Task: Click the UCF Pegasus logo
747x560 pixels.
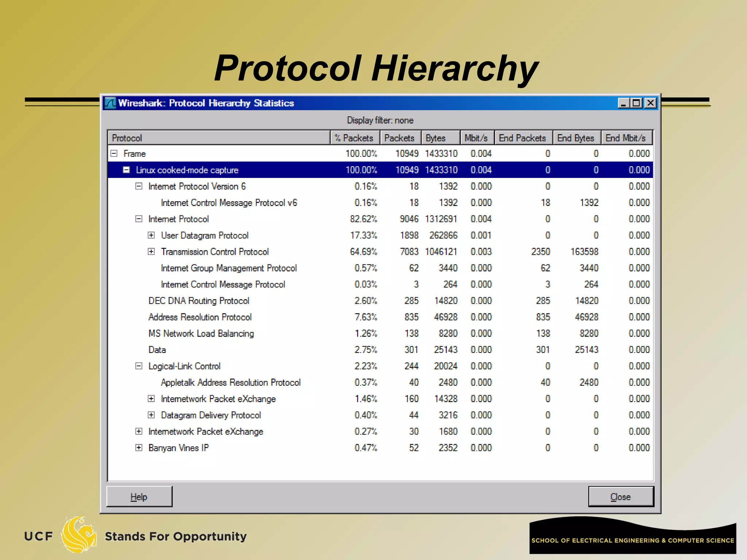Action: 79,534
